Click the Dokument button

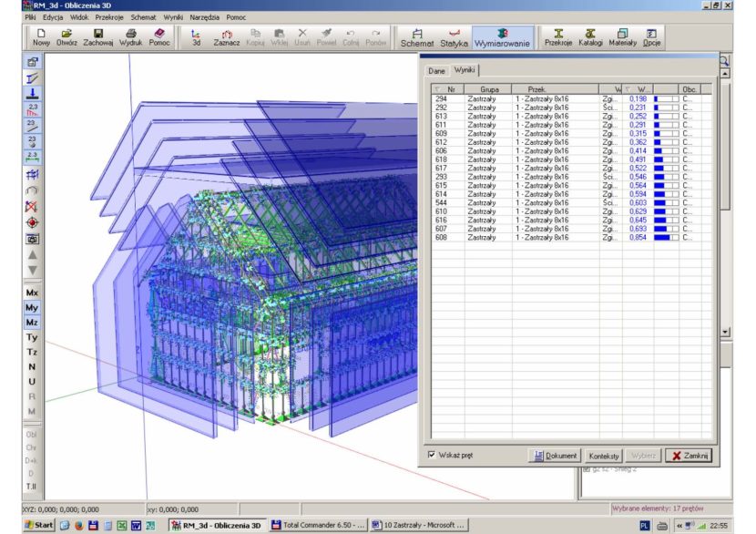click(555, 455)
